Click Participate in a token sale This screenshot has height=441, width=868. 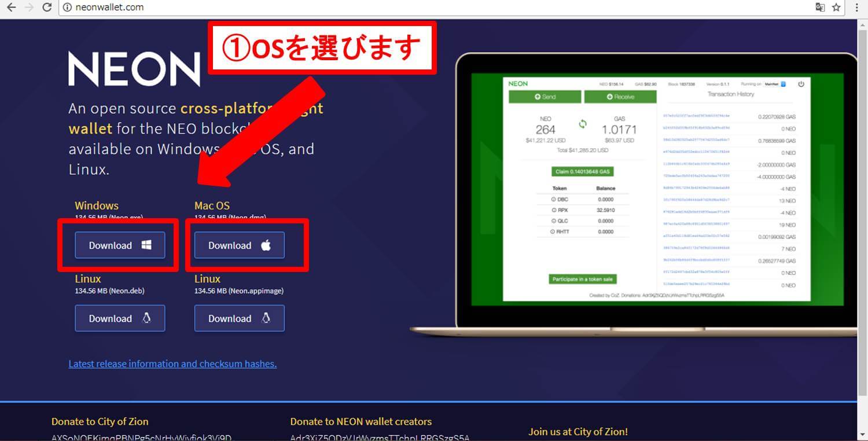tap(582, 278)
